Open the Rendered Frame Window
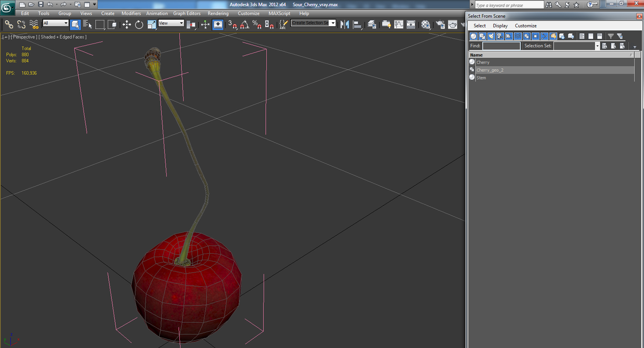The width and height of the screenshot is (644, 348). pos(453,24)
